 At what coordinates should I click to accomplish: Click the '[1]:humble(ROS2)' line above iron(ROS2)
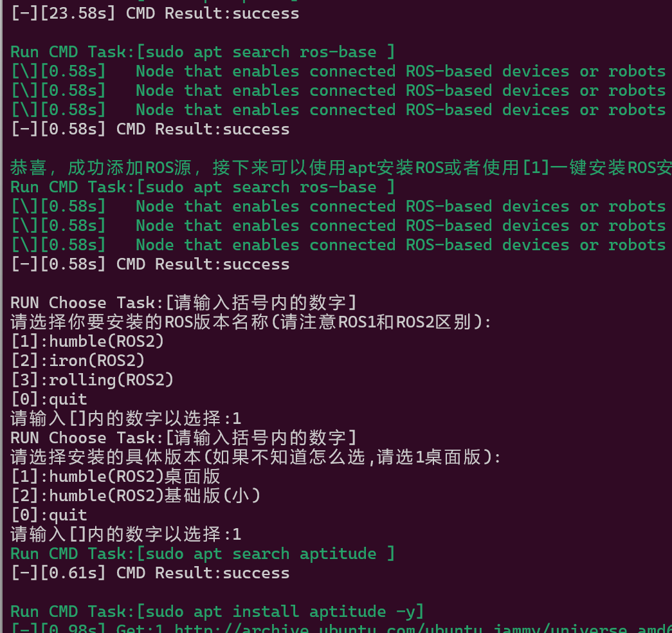pos(87,341)
